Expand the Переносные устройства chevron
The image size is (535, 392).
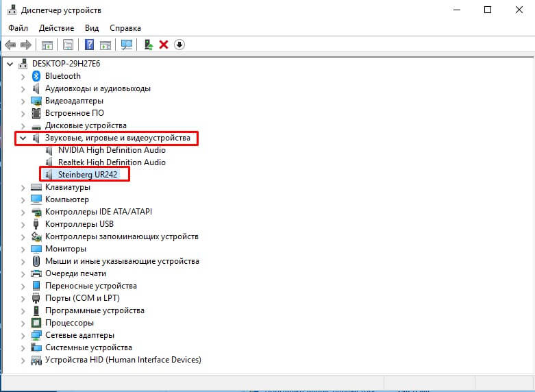tap(23, 286)
